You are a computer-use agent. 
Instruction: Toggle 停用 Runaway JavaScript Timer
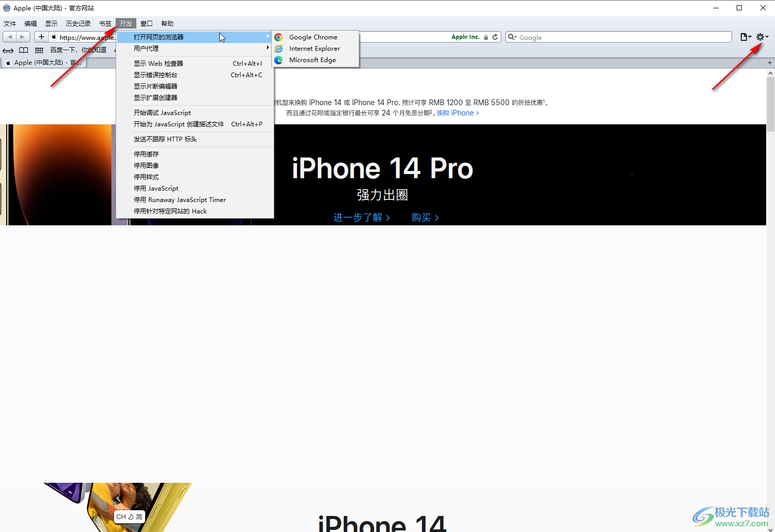[x=194, y=200]
